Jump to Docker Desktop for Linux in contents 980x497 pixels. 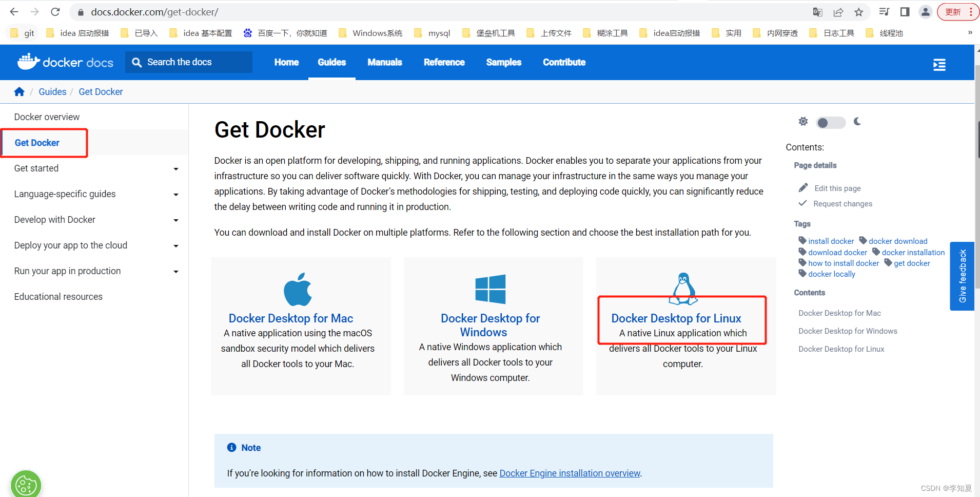pos(841,349)
